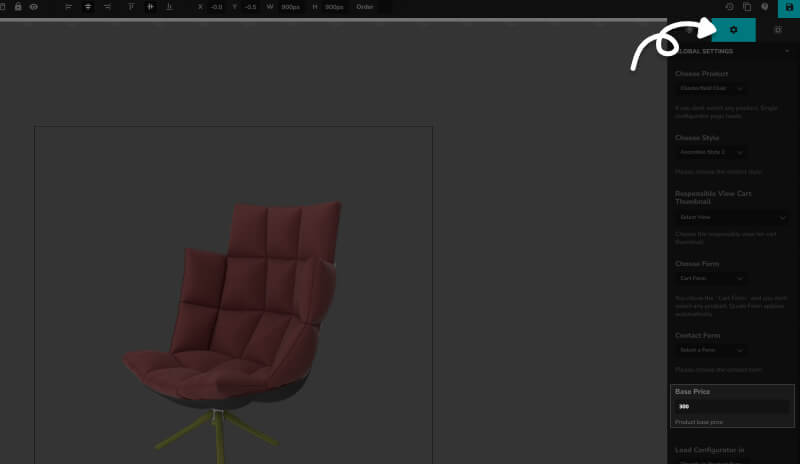Toggle the eye visibility icon

pos(34,7)
